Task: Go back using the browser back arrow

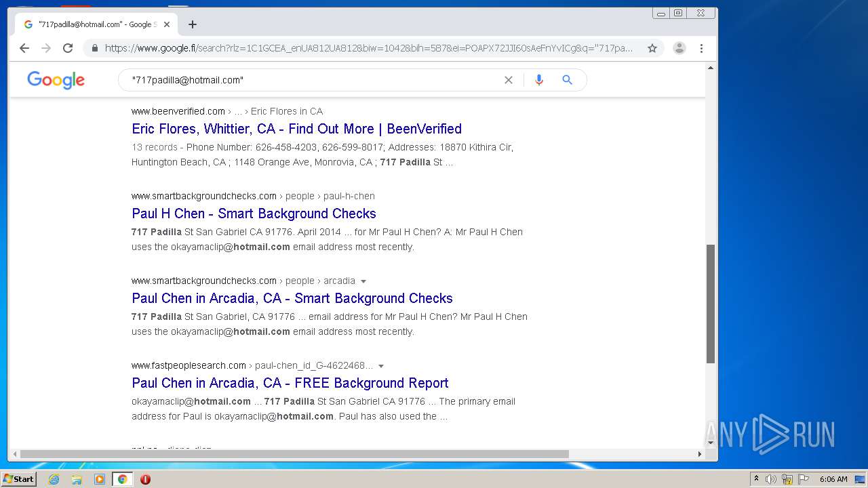Action: (x=24, y=48)
